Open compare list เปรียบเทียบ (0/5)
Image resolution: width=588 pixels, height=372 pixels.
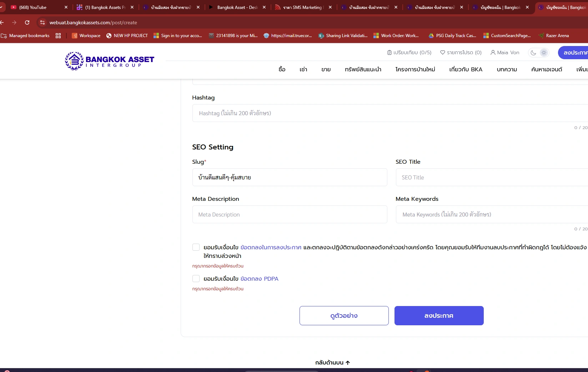(x=409, y=52)
